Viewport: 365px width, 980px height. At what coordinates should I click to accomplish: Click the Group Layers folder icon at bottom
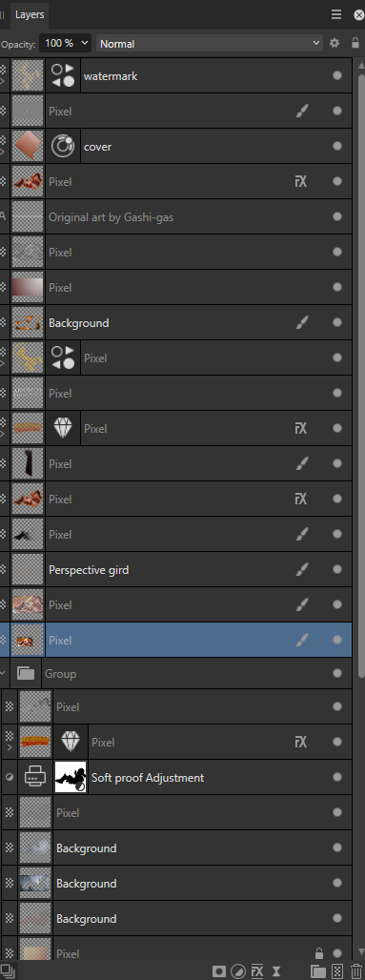click(318, 970)
